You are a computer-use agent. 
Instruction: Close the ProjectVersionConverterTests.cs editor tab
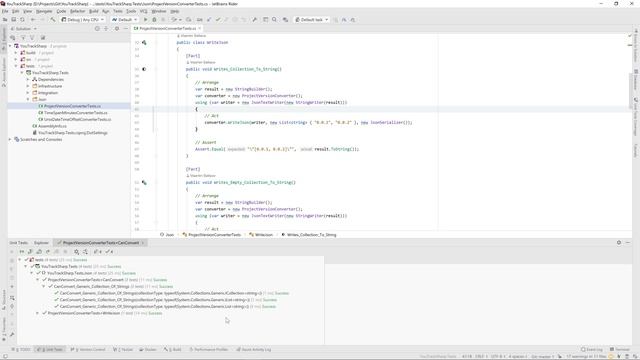[x=200, y=29]
